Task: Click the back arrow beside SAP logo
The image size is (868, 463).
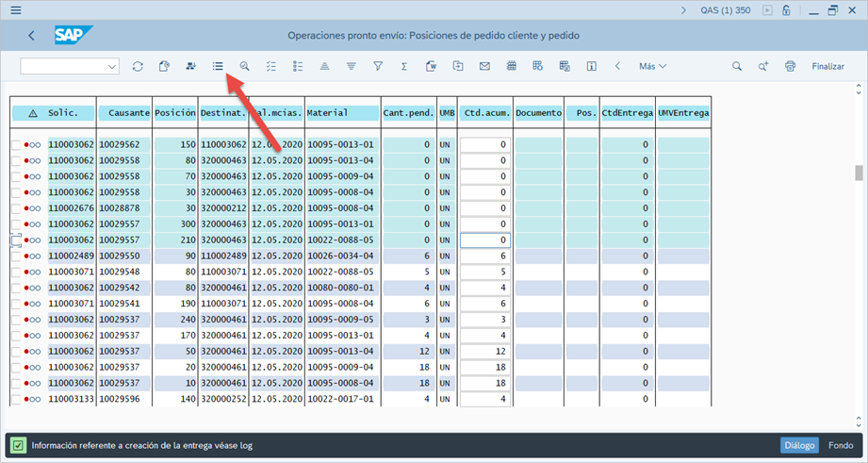Action: click(32, 36)
